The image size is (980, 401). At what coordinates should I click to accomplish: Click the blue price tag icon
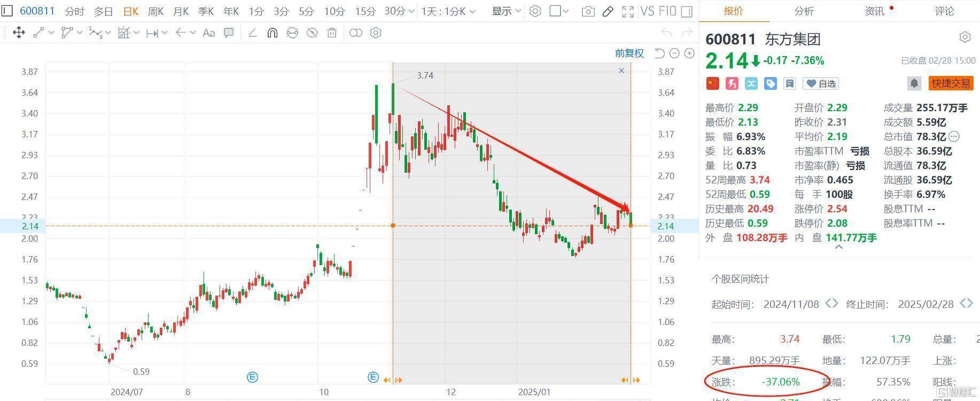pos(771,83)
